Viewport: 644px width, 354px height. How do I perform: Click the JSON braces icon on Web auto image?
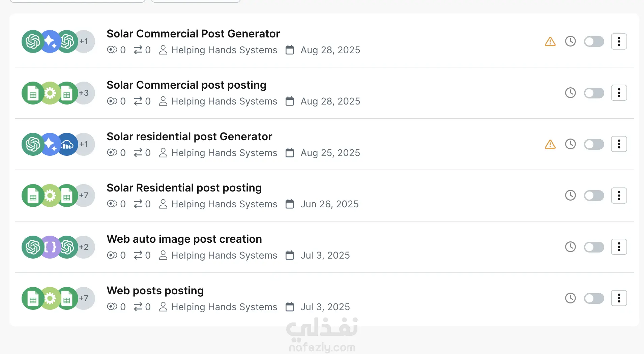(x=50, y=247)
